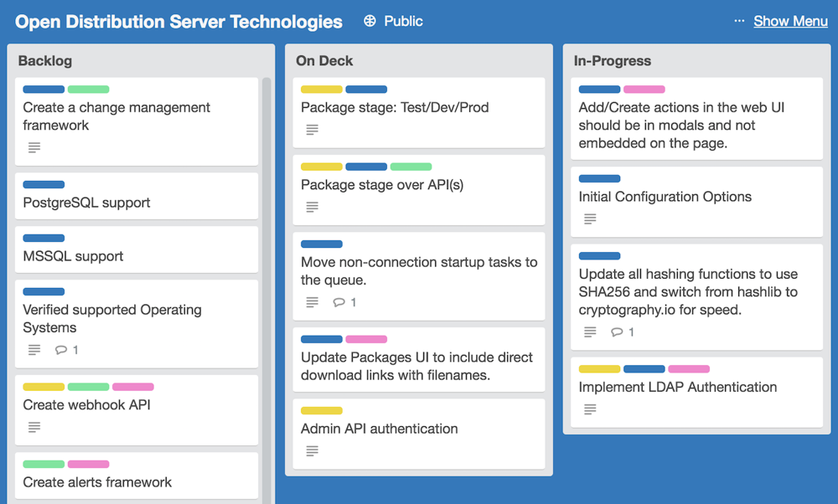Click description icon on Admin API authentication card

pyautogui.click(x=312, y=451)
